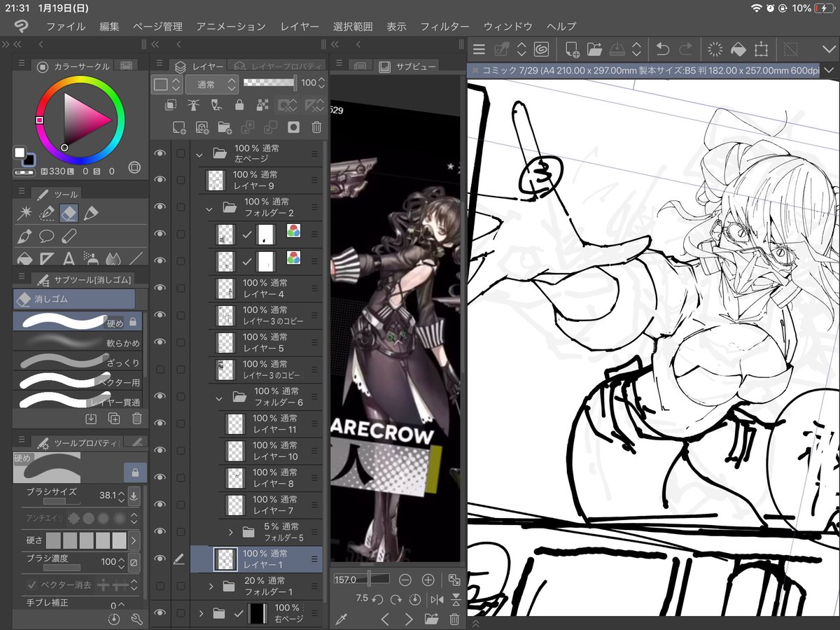The image size is (840, 630).
Task: Open the 編集 menu
Action: click(x=109, y=26)
